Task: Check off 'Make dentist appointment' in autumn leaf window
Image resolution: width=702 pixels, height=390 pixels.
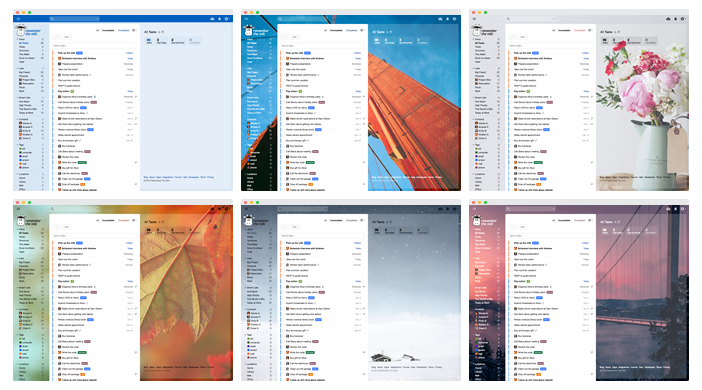Action: [x=56, y=325]
